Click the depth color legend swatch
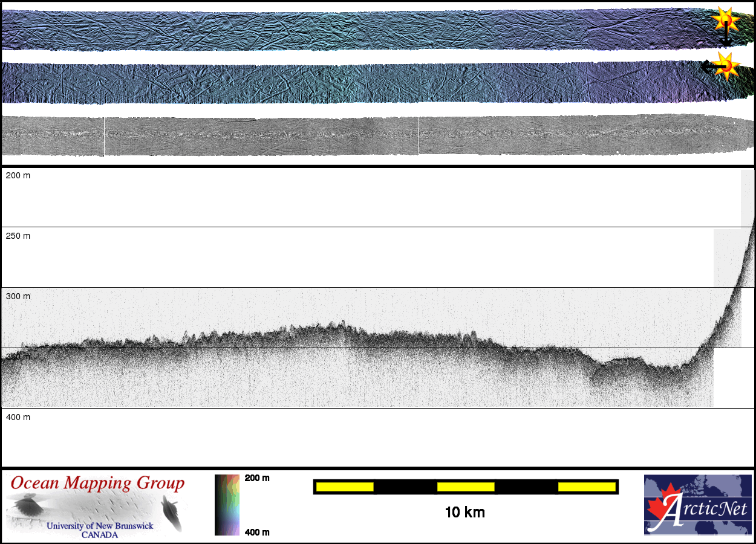Viewport: 756px width, 544px height. coord(227,505)
